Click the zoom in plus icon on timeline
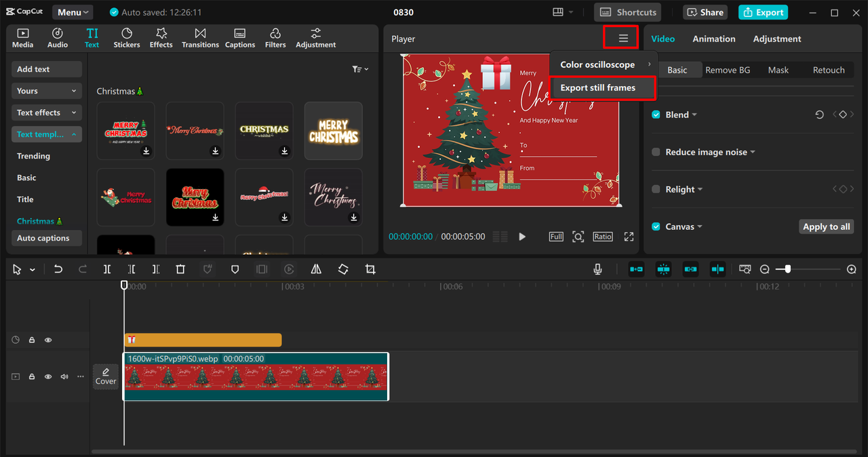868x457 pixels. pyautogui.click(x=852, y=269)
